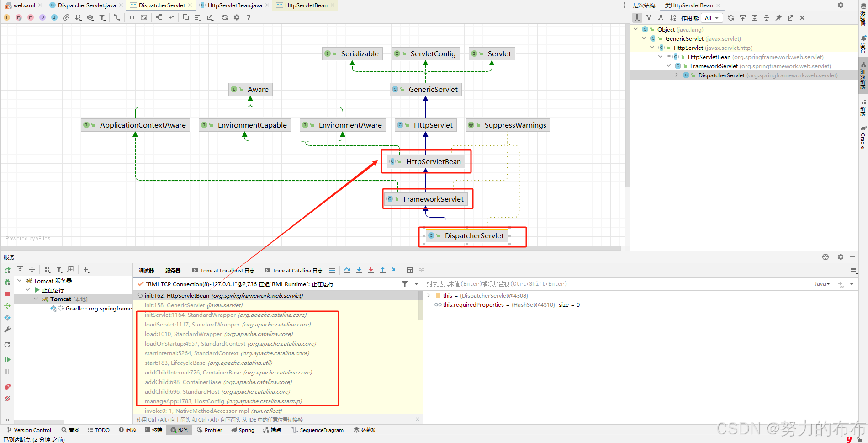
Task: Step out with blue up arrow
Action: (x=383, y=270)
